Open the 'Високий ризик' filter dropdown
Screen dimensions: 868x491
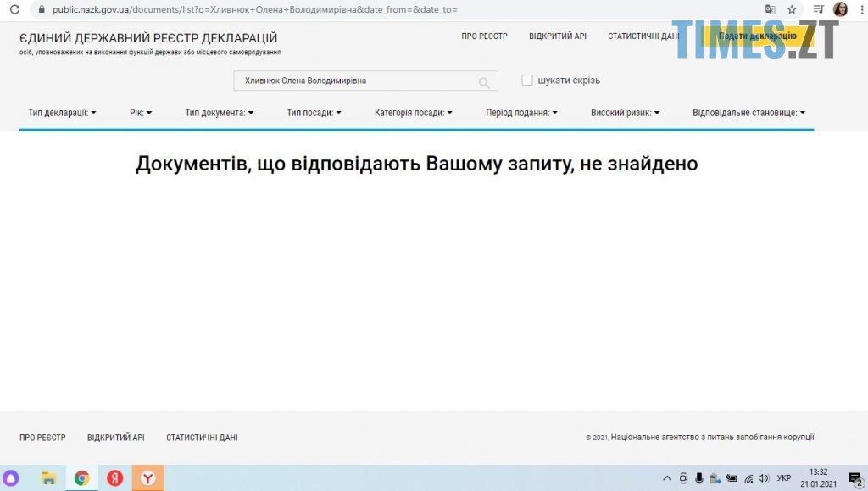click(625, 112)
